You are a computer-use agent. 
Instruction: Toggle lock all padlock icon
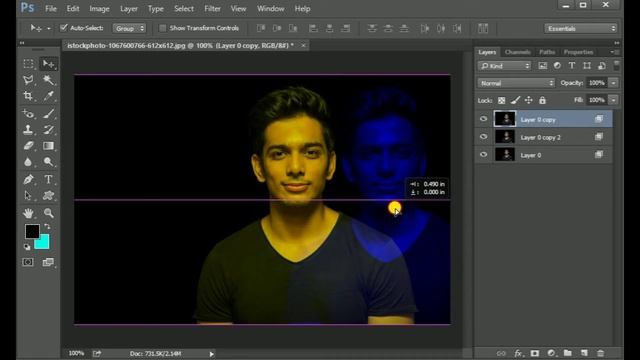(542, 100)
